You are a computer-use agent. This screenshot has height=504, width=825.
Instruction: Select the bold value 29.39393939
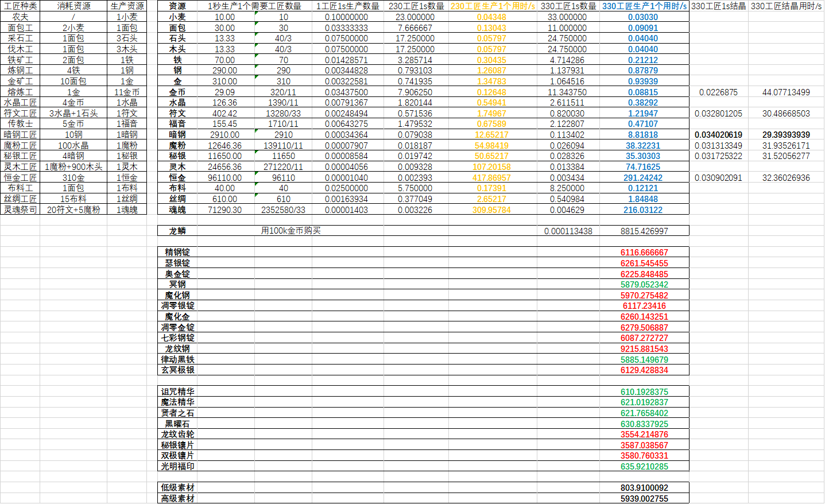[x=786, y=135]
